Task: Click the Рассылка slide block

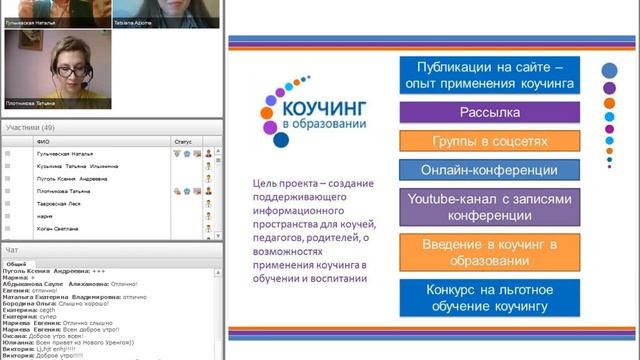Action: pos(489,112)
